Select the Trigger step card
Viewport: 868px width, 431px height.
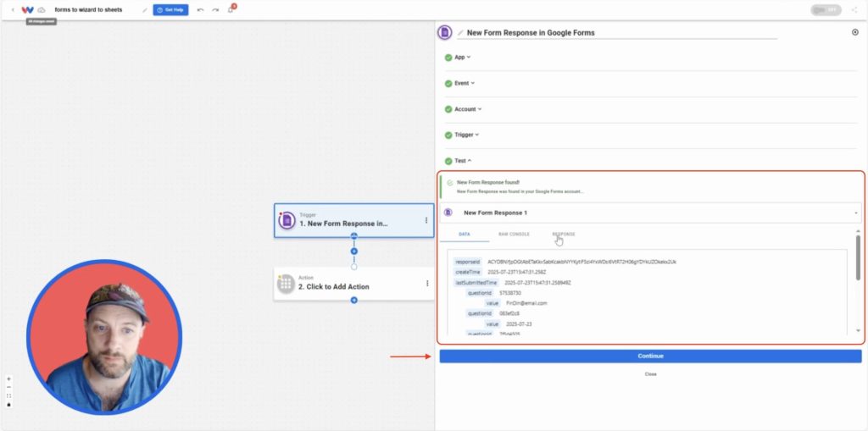tap(353, 220)
